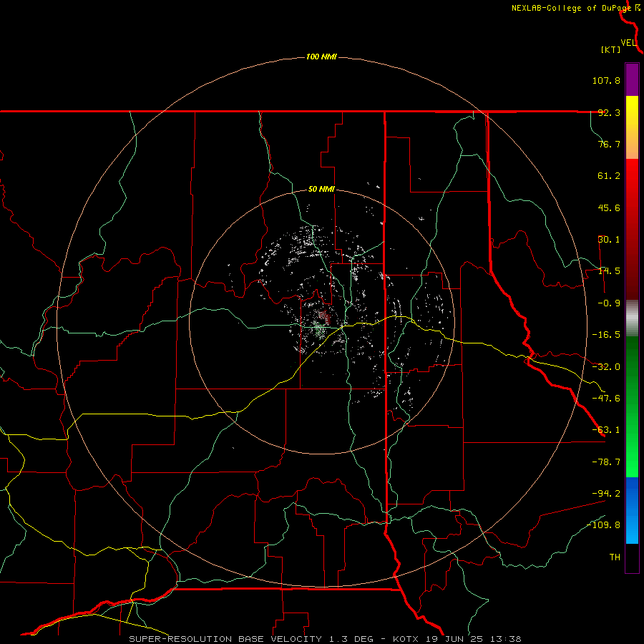The image size is (644, 644).
Task: Click the red inbound velocity echo near radar
Action: coord(324,316)
